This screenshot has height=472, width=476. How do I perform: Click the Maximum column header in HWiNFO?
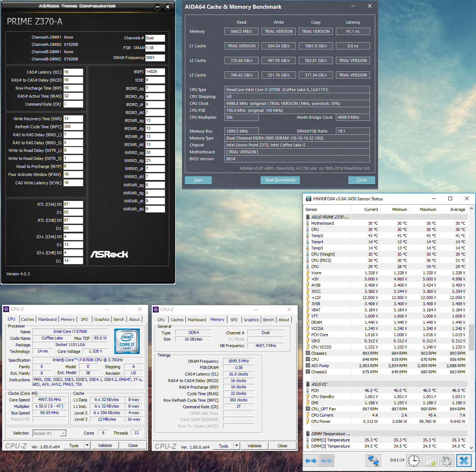tap(424, 209)
